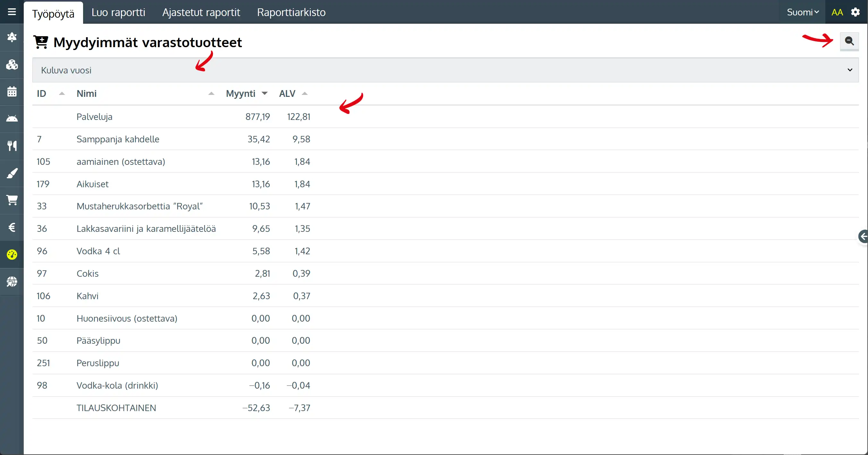Viewport: 868px width, 455px height.
Task: Click sales value −52,63
Action: (x=256, y=408)
